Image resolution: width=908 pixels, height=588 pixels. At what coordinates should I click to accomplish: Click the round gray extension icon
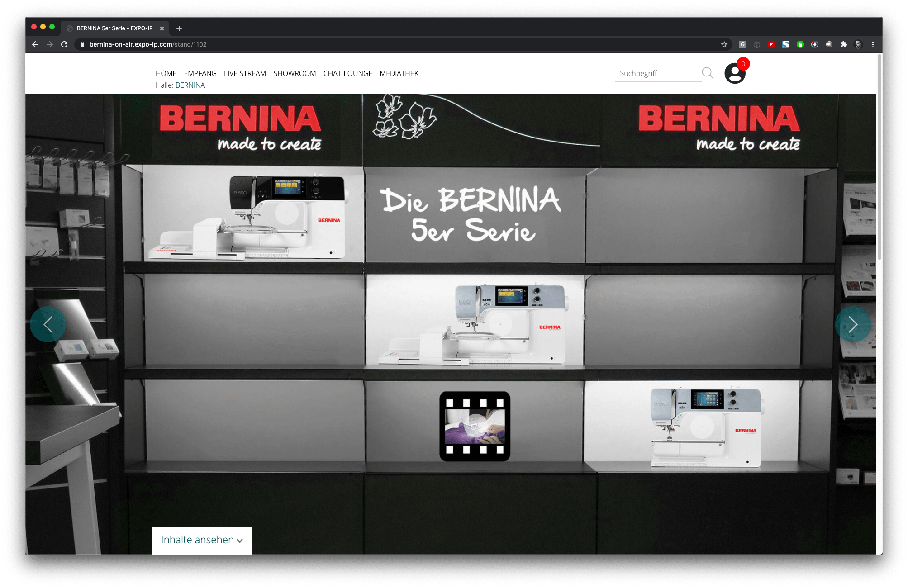[829, 44]
